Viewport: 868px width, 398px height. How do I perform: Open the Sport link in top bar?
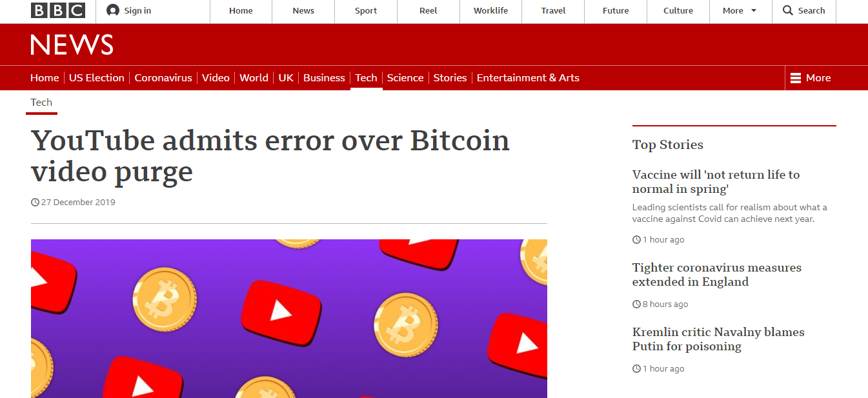[366, 11]
